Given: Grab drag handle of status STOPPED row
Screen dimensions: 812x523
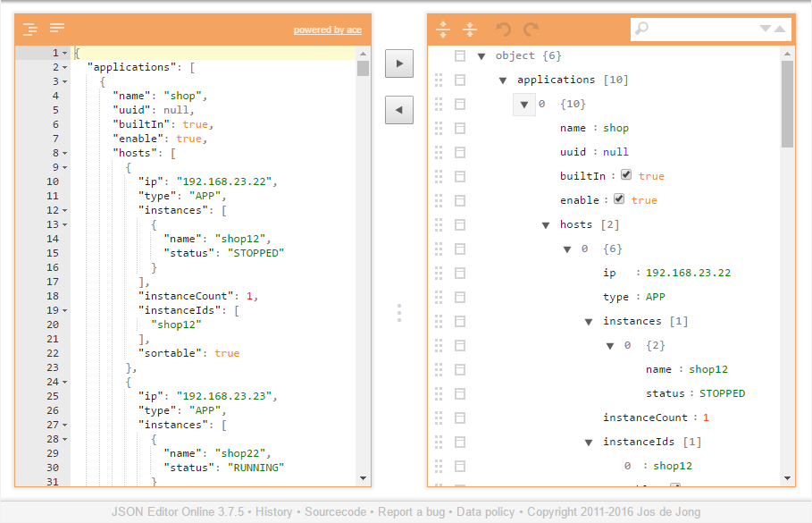Looking at the screenshot, I should pos(439,393).
